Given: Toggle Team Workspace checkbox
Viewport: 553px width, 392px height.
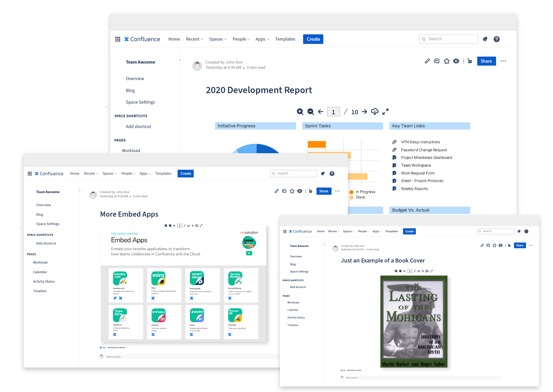Looking at the screenshot, I should tap(394, 165).
